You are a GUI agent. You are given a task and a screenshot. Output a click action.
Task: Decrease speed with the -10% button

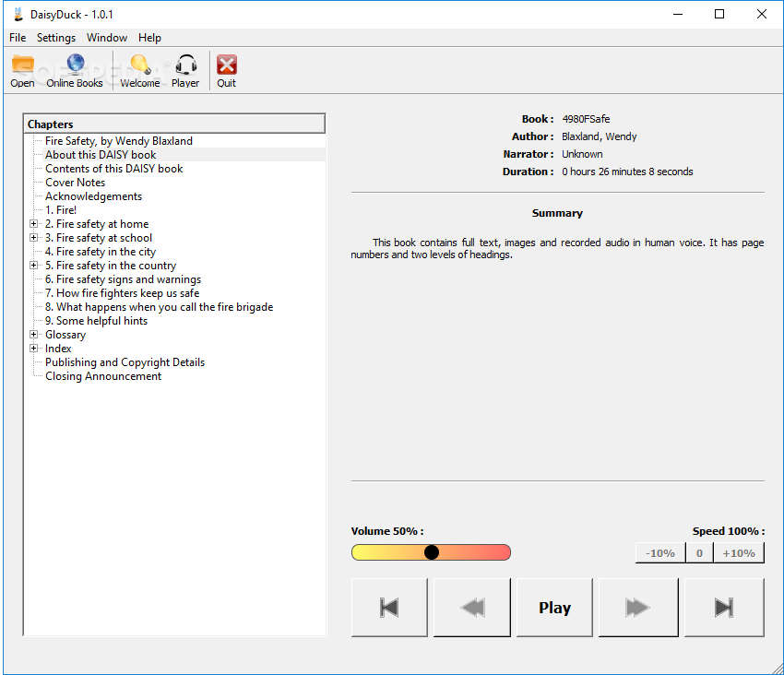tap(660, 553)
